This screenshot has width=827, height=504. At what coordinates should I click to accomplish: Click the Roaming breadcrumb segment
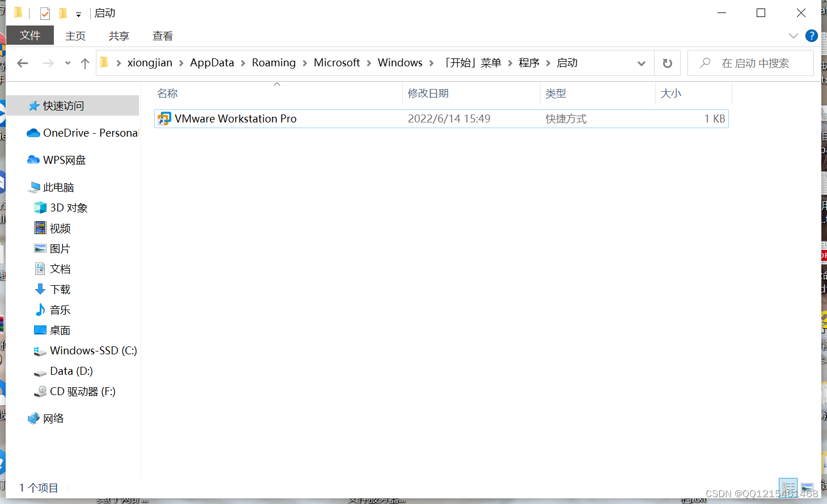274,62
